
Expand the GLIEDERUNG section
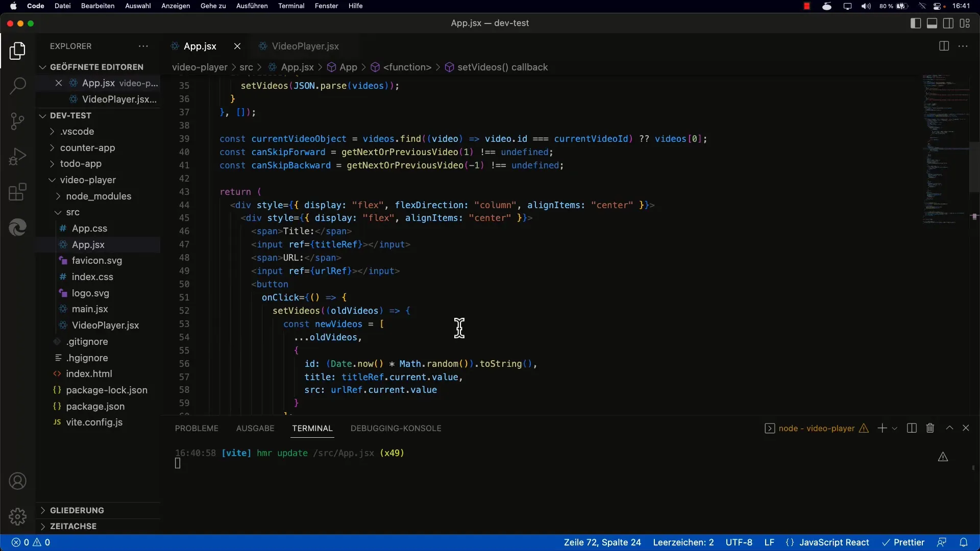(77, 510)
